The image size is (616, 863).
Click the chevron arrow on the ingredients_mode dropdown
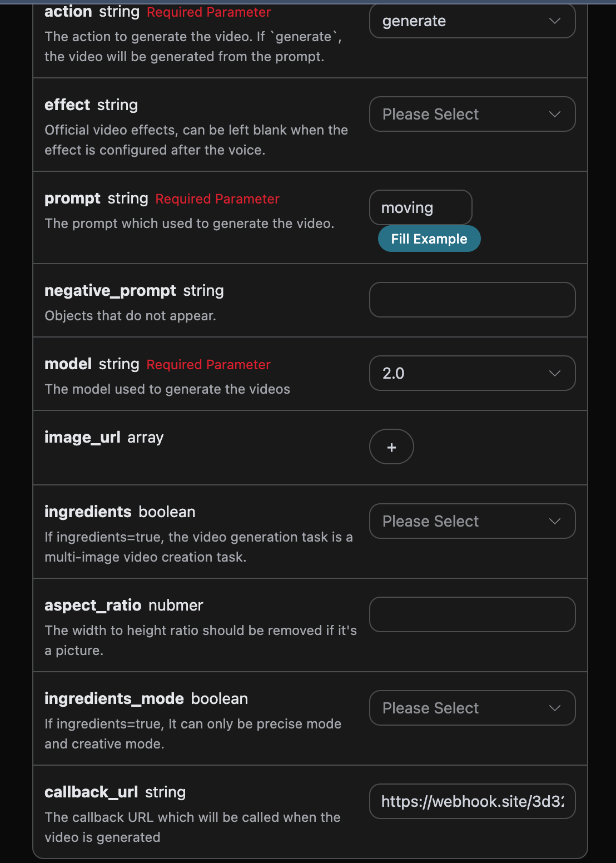554,708
